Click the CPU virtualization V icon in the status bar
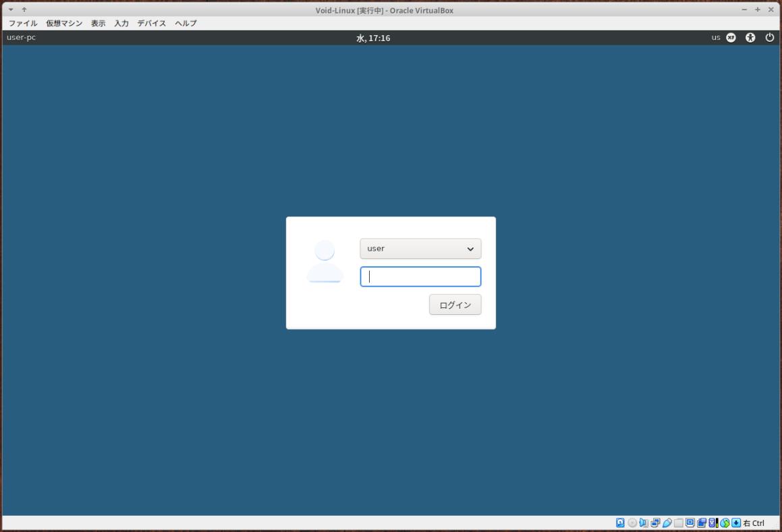 [x=713, y=523]
